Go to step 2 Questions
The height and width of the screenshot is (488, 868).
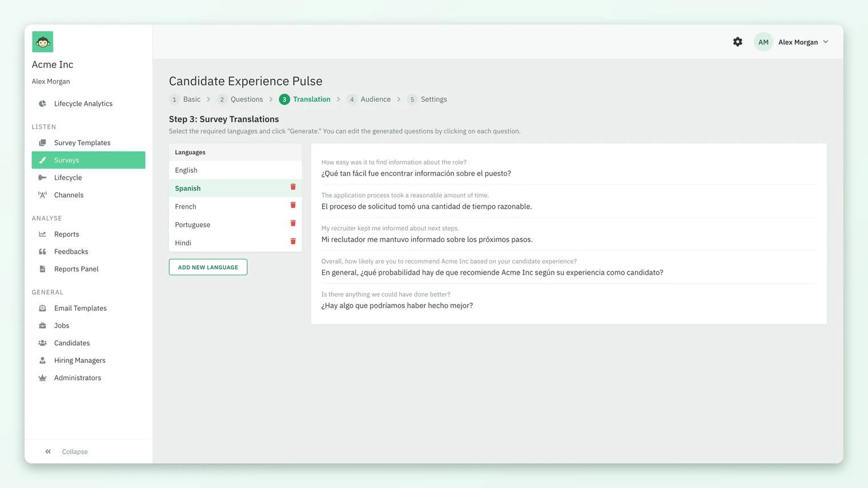click(x=240, y=99)
